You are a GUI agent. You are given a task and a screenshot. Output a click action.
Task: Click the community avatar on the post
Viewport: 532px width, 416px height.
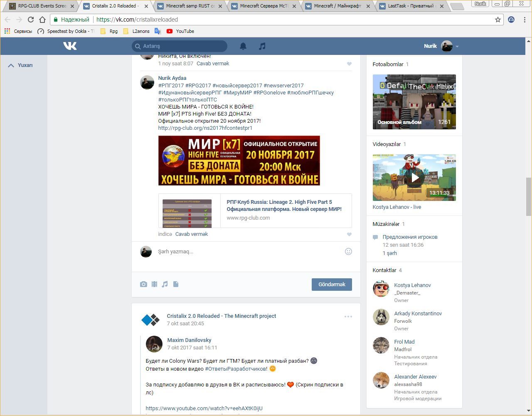pos(150,319)
